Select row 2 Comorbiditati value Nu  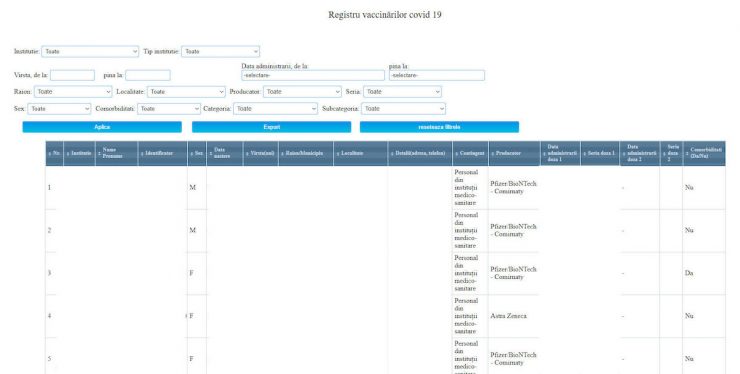(689, 230)
